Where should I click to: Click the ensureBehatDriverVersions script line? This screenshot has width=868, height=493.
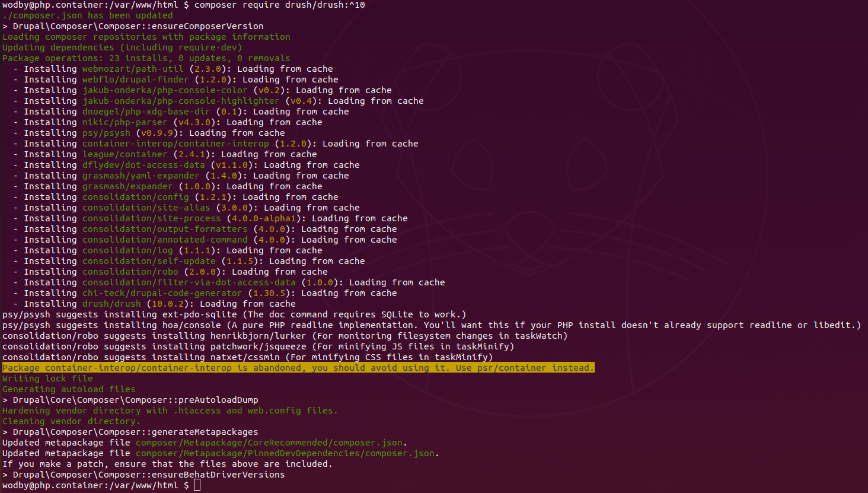tap(148, 475)
